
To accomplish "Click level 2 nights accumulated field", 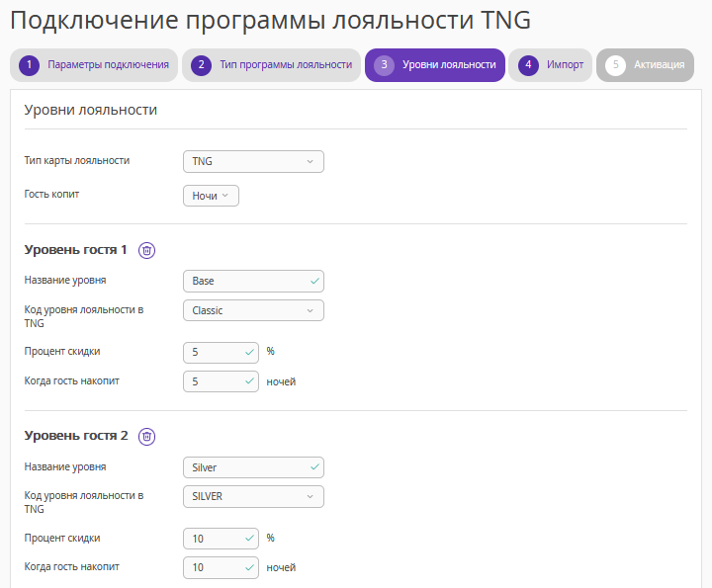I will [218, 567].
